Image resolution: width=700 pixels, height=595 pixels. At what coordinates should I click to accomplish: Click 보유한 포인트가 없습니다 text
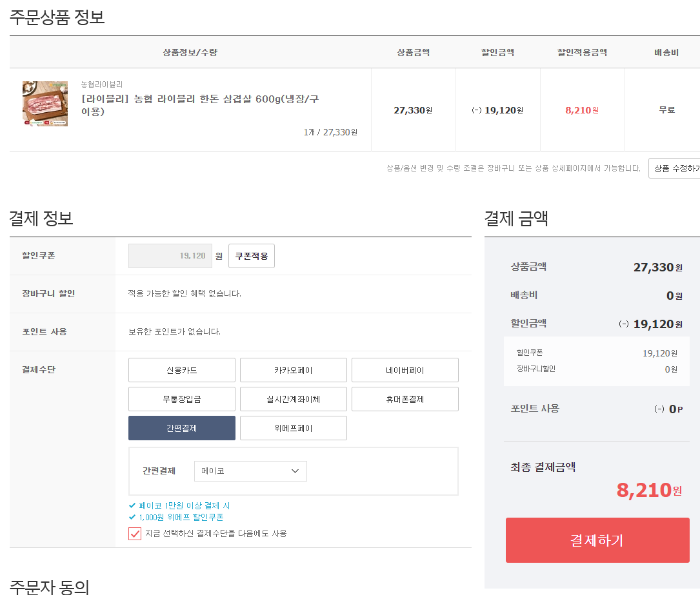point(175,331)
